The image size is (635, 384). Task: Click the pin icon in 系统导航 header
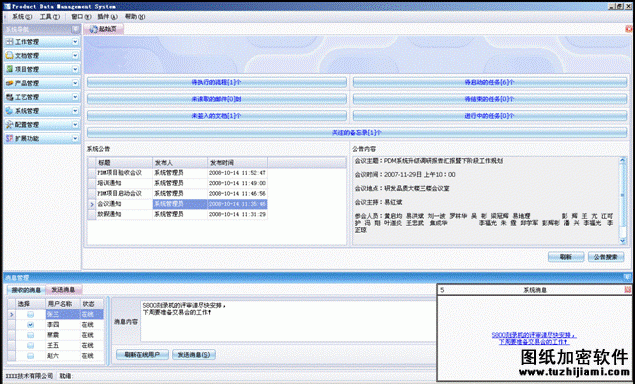pos(75,29)
